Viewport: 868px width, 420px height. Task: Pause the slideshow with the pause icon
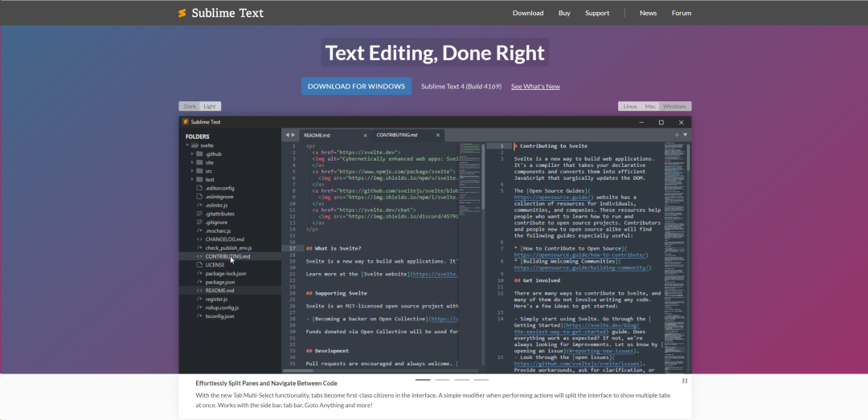pyautogui.click(x=685, y=381)
